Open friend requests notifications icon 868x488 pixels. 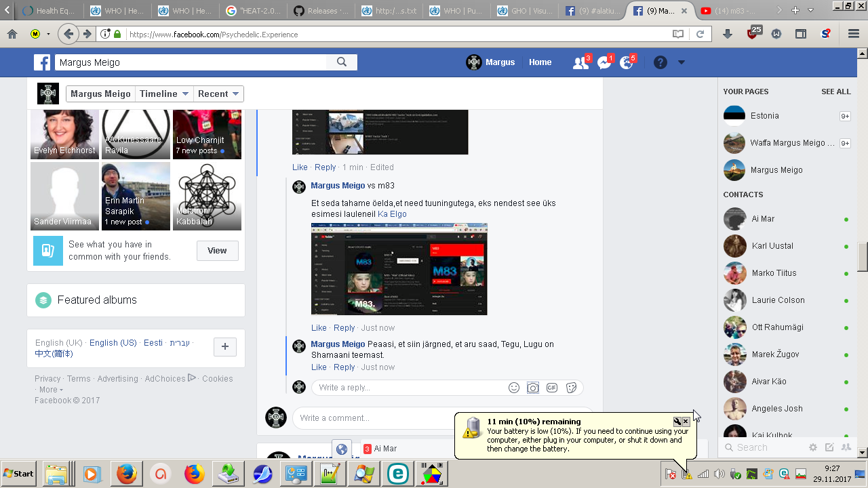click(x=581, y=62)
